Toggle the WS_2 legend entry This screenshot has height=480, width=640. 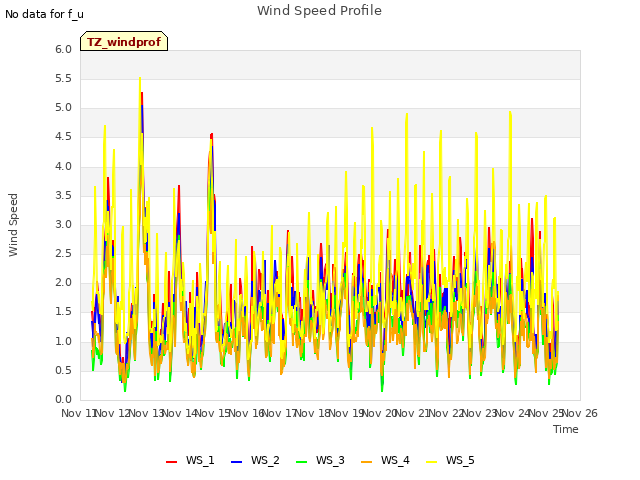(255, 460)
